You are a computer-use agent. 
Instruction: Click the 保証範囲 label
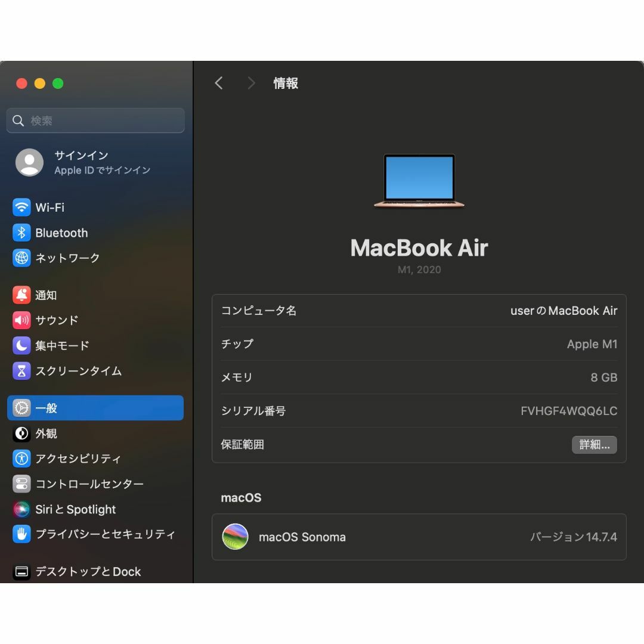pyautogui.click(x=242, y=444)
